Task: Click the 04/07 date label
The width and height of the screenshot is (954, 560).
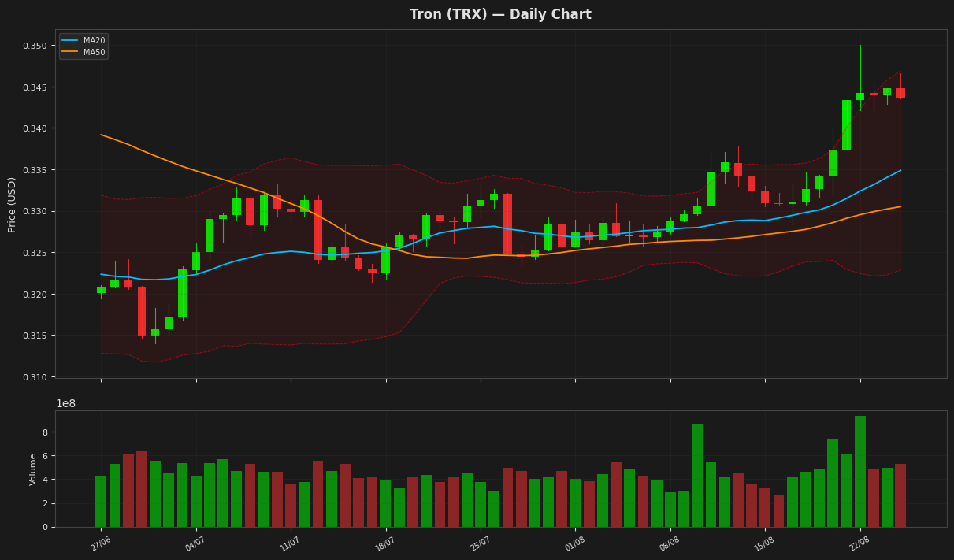Action: pos(194,544)
